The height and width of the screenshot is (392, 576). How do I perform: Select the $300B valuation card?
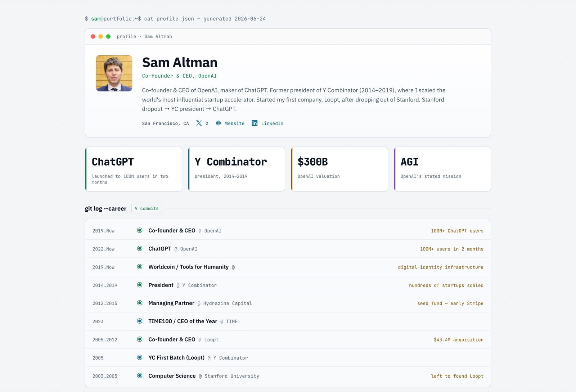[x=339, y=169]
